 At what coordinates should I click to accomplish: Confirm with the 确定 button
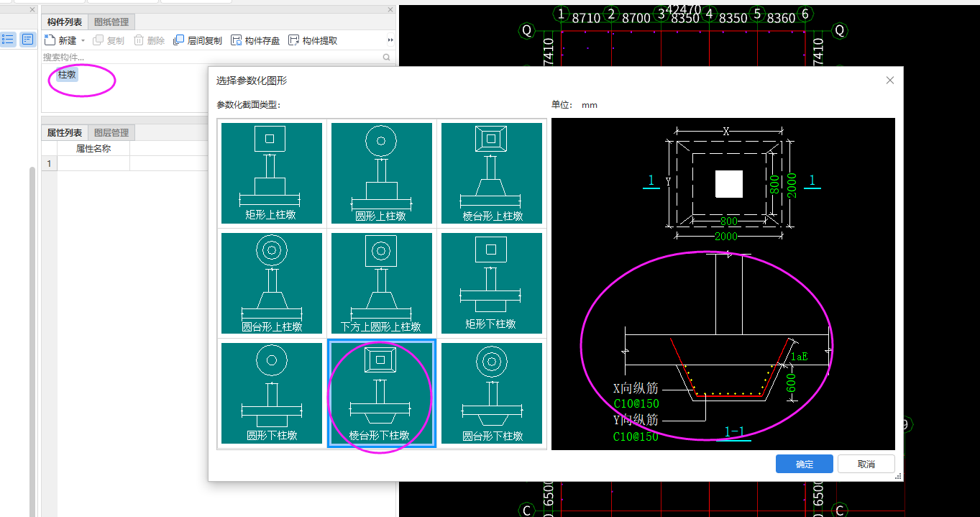pos(805,464)
